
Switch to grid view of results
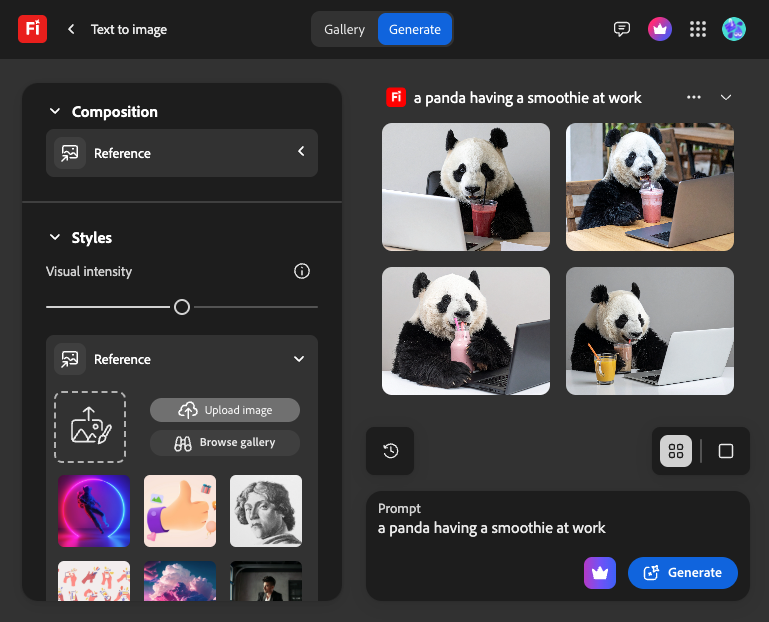pos(676,451)
